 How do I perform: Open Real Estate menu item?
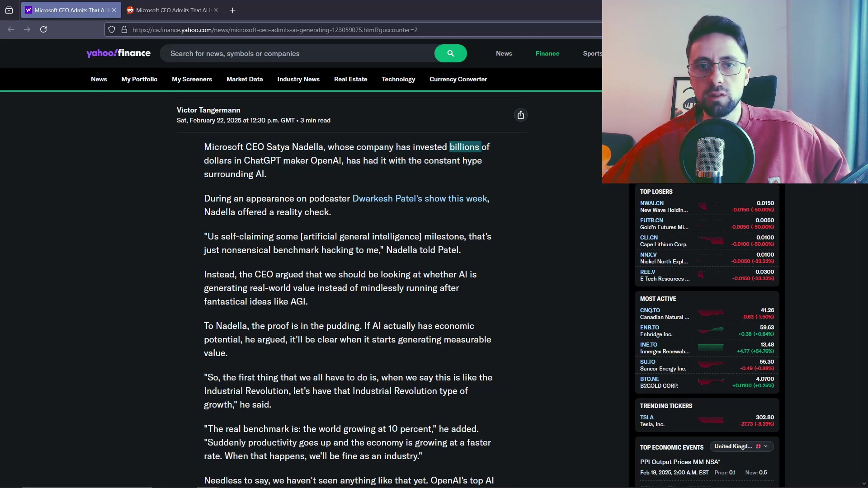pos(350,79)
